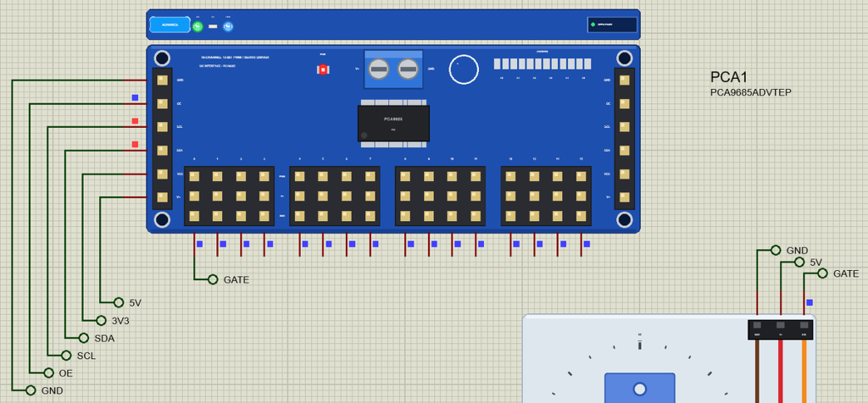Click the PCA9685ADVTEP part name text
The image size is (868, 403).
(x=751, y=92)
